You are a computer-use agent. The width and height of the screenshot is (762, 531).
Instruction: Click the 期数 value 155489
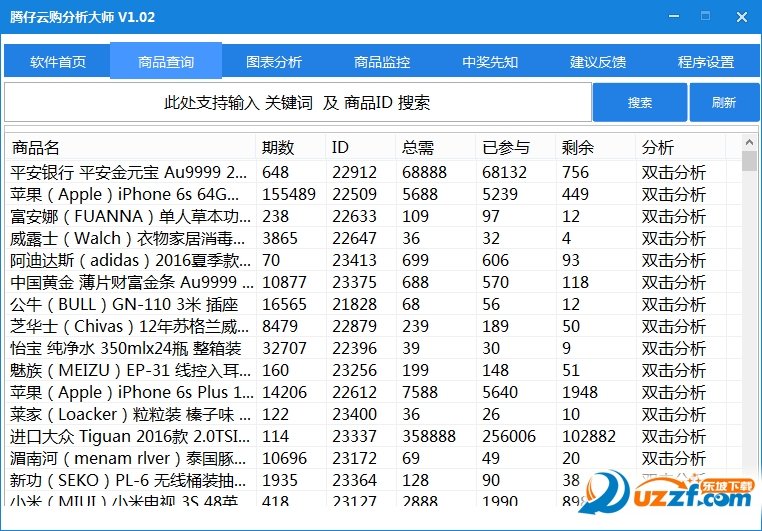pyautogui.click(x=289, y=194)
